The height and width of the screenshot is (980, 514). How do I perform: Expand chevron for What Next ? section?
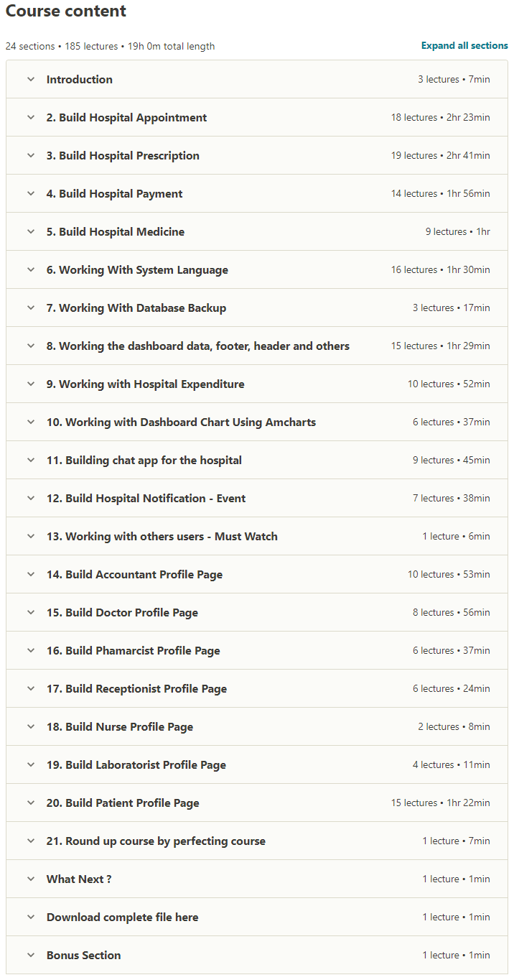point(31,879)
